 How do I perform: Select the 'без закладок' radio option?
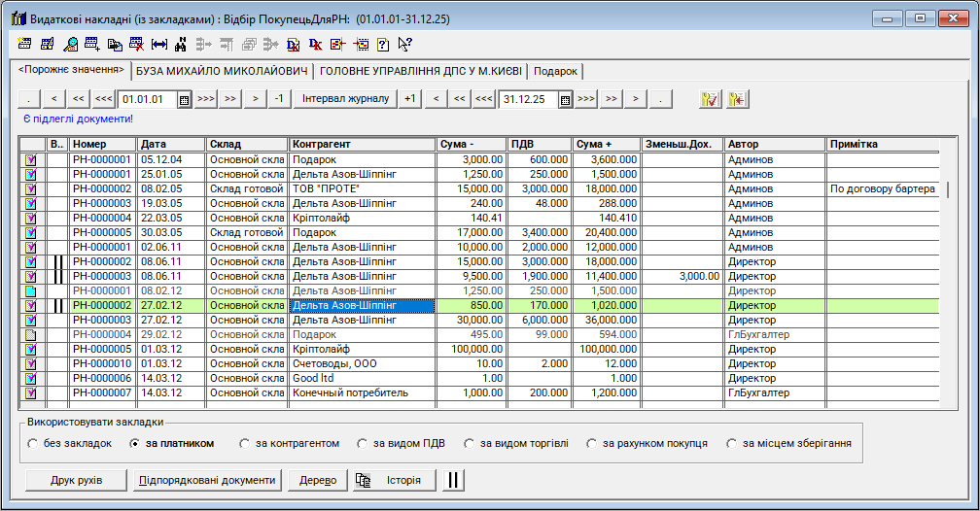point(33,444)
